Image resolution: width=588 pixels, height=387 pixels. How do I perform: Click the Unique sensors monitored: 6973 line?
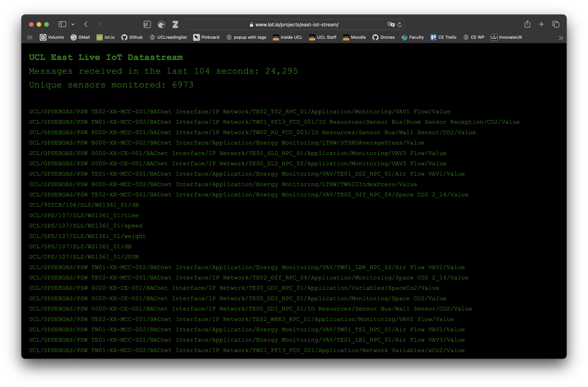(x=111, y=85)
